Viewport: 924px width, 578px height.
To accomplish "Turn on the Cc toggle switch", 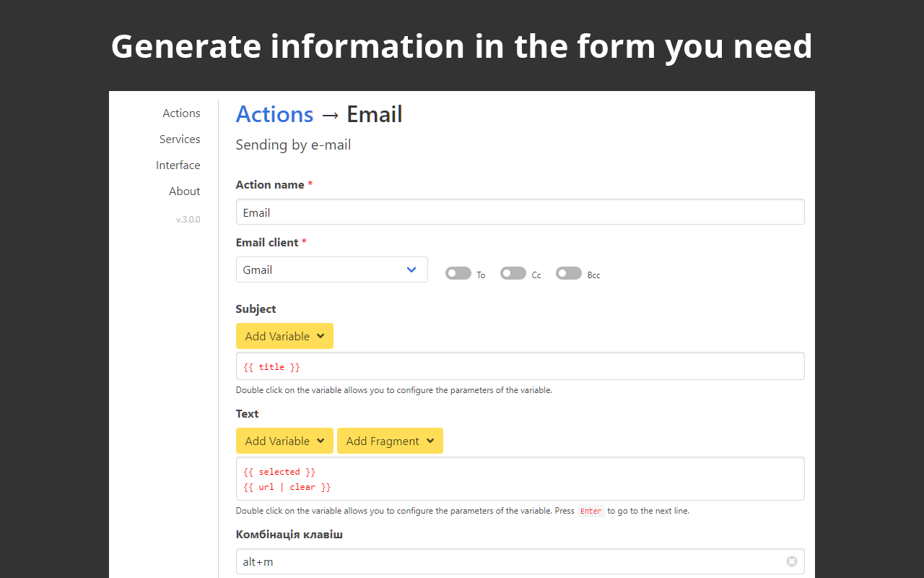I will click(x=513, y=273).
